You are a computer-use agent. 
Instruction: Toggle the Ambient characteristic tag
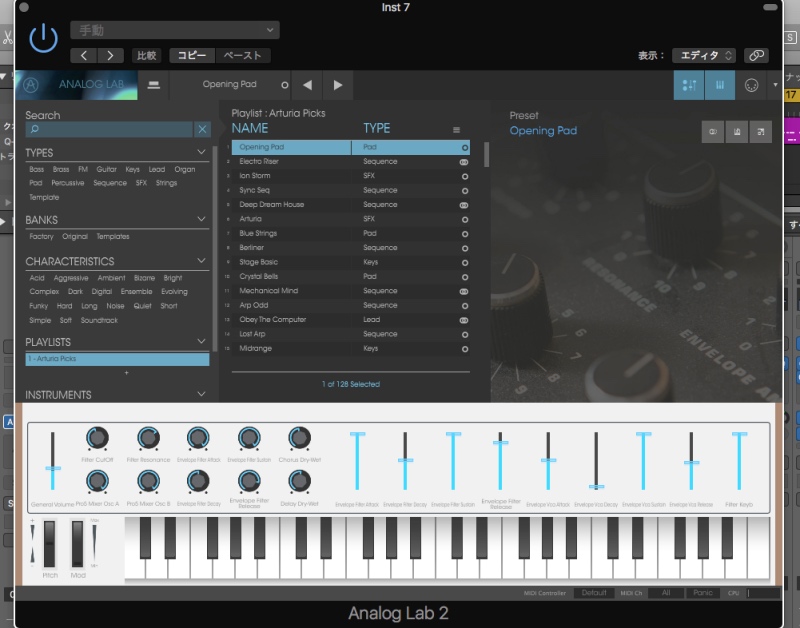(111, 278)
